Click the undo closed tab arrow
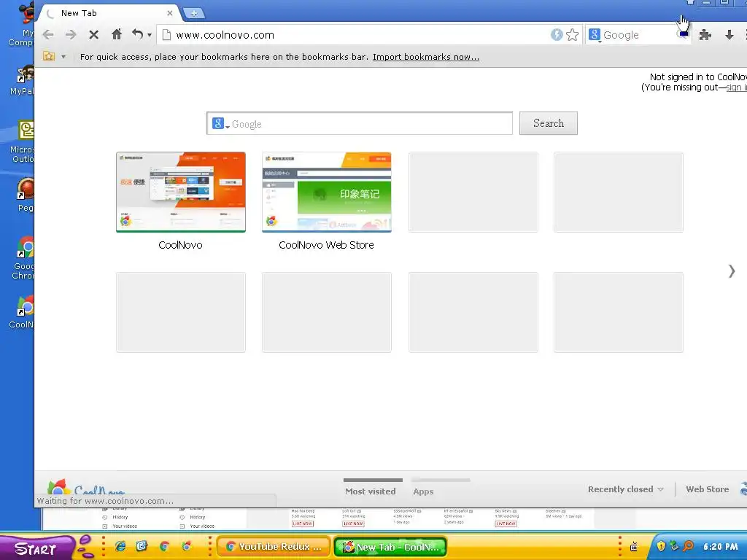 [x=138, y=34]
